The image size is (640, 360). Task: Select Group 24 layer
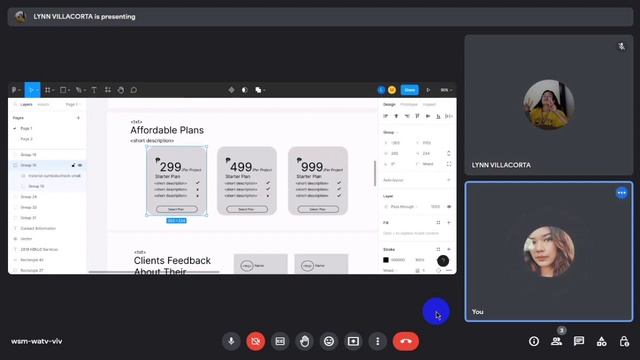coord(29,197)
